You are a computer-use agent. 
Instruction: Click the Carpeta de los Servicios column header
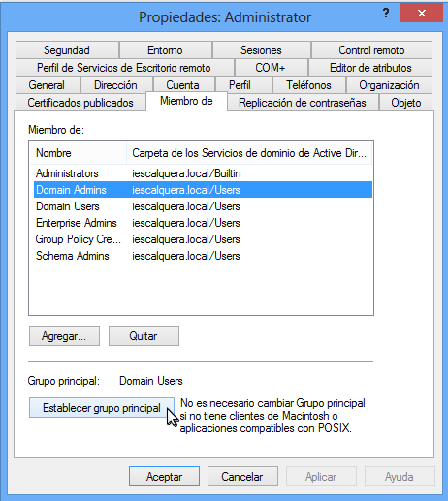click(x=249, y=153)
